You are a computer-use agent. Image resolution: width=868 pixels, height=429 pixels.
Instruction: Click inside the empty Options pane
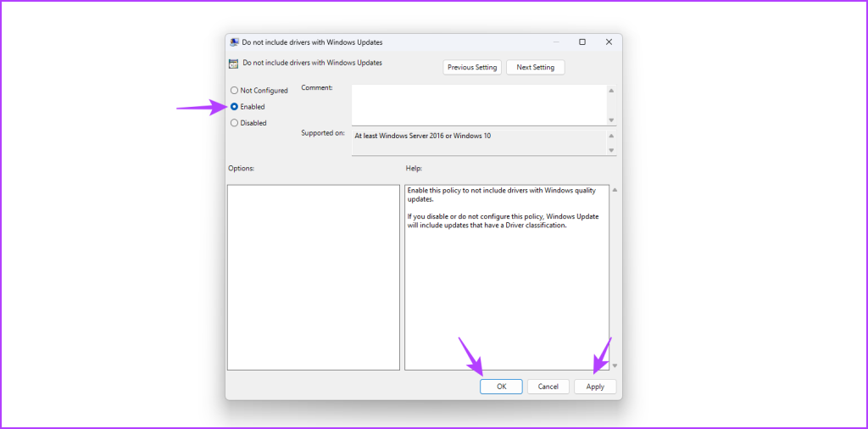(314, 277)
